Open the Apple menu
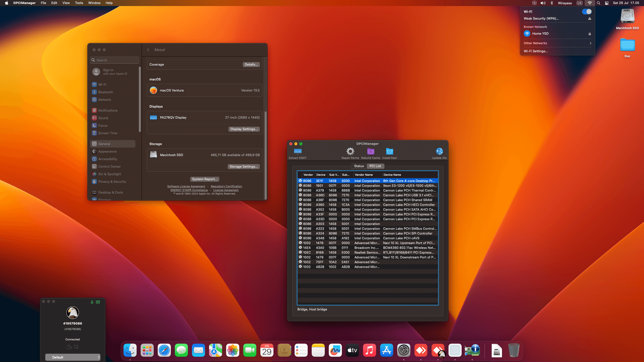This screenshot has height=362, width=644. coord(7,3)
